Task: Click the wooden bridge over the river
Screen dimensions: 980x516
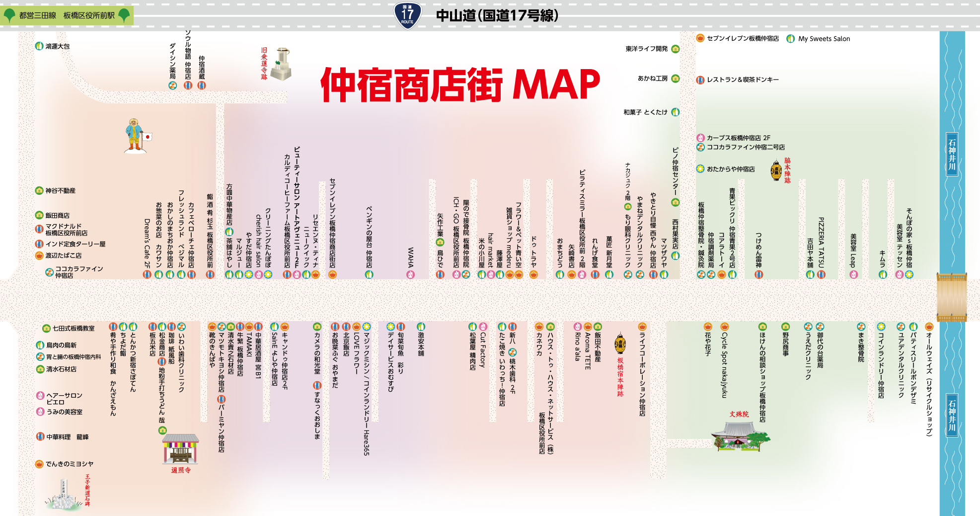Action: 951,297
